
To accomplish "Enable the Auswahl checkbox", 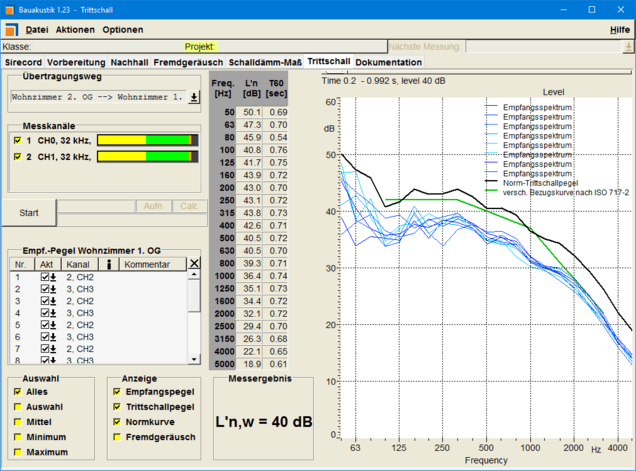I will (x=17, y=406).
